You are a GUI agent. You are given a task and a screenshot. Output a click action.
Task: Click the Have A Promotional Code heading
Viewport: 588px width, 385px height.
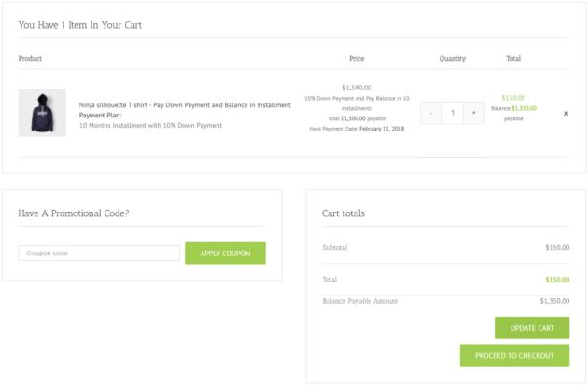[74, 213]
